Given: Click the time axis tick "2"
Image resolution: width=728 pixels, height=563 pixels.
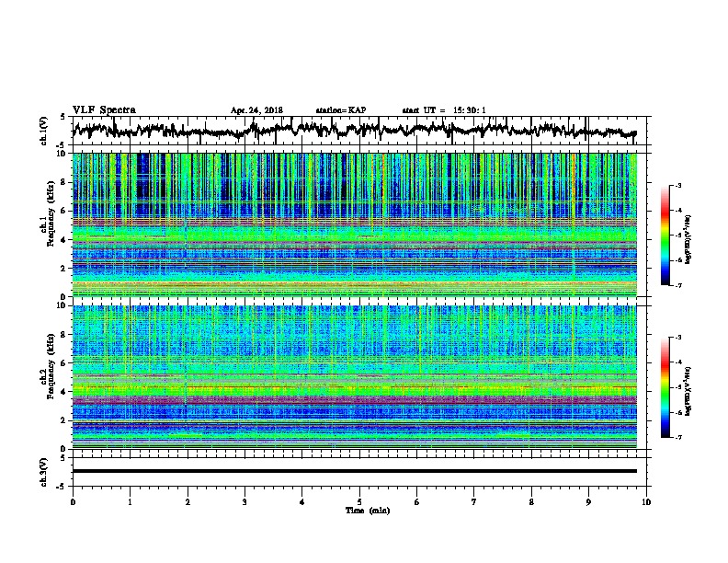Looking at the screenshot, I should pos(188,502).
